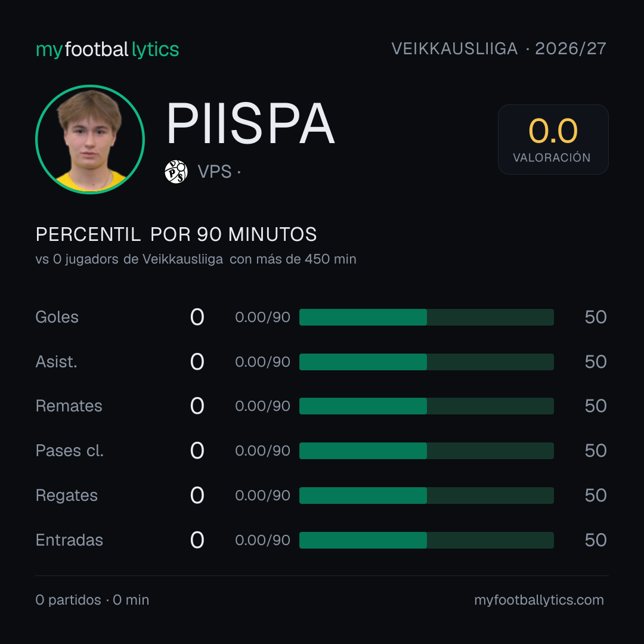Select the Veikkausliiga 2026/27 season label
The height and width of the screenshot is (644, 644).
point(499,49)
